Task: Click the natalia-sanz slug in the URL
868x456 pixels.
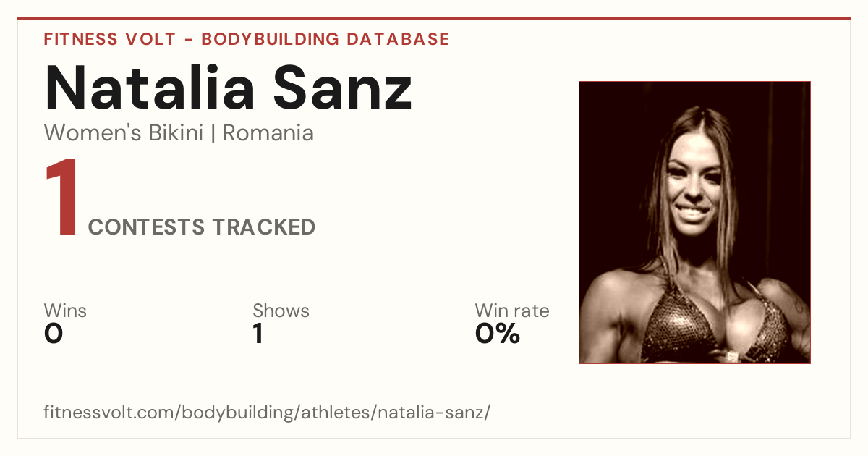Action: [x=437, y=413]
